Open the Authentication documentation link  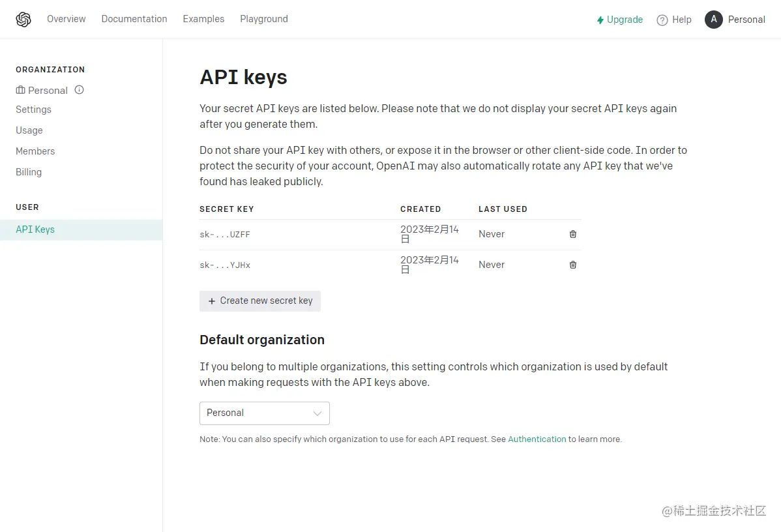(537, 439)
